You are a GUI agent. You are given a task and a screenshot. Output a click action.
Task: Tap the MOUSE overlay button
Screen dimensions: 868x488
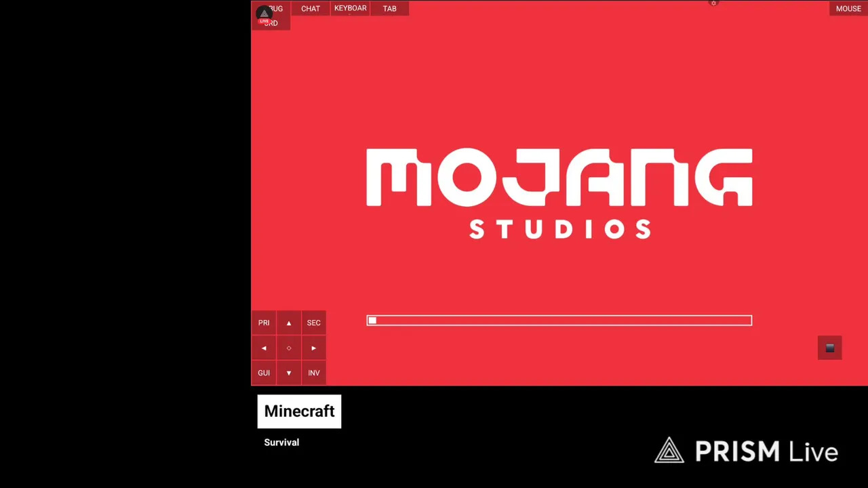click(848, 8)
